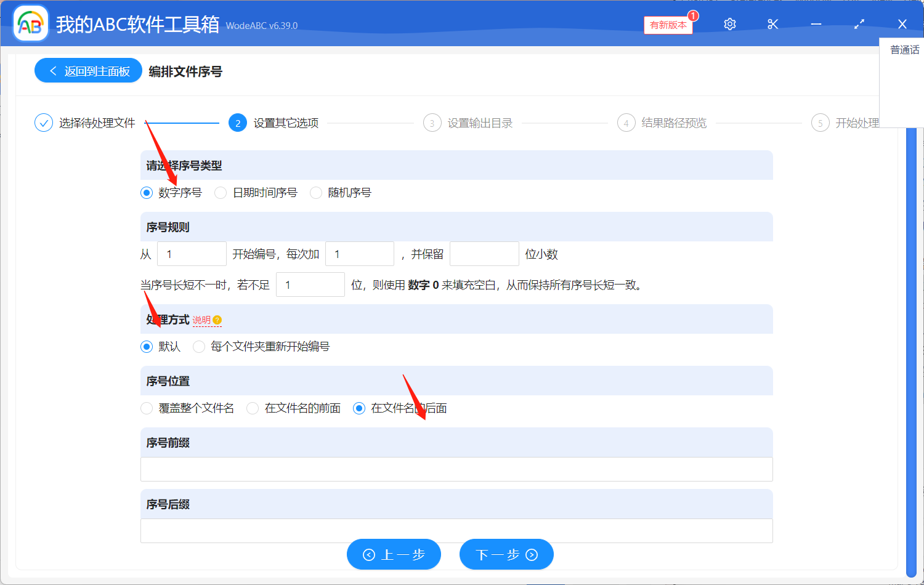
Task: Open the 有新版本 update notice
Action: click(668, 25)
